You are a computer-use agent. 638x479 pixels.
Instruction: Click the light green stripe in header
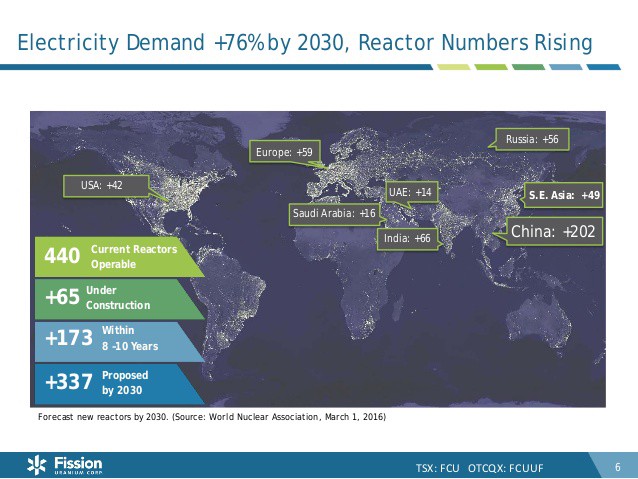tap(450, 67)
